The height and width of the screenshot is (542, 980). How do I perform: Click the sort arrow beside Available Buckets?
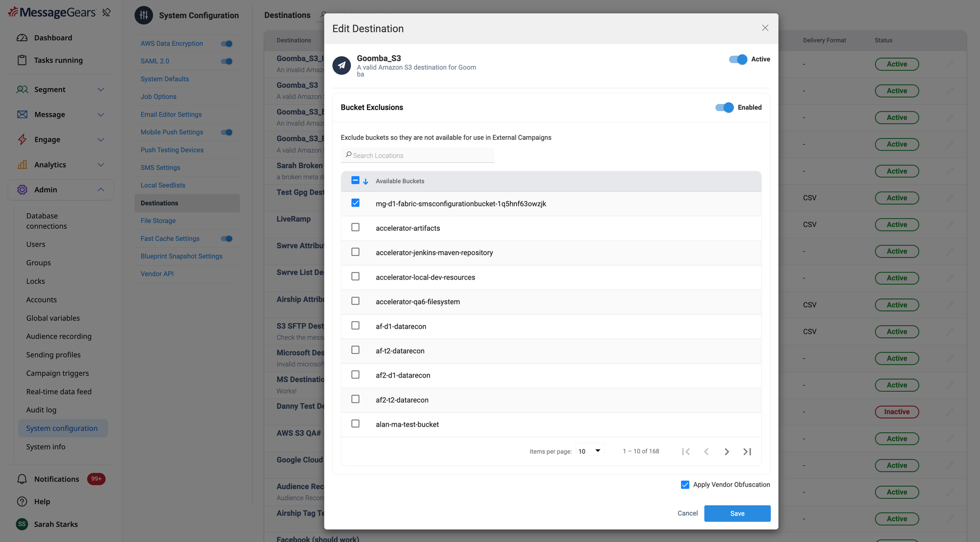click(365, 182)
